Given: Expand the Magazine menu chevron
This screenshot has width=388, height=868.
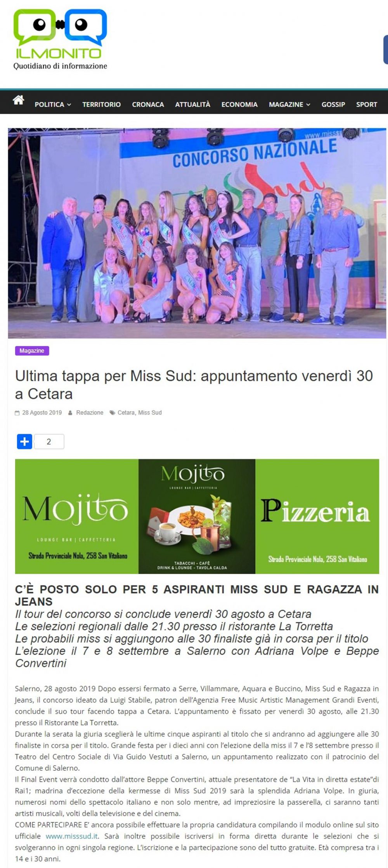Looking at the screenshot, I should (x=308, y=104).
